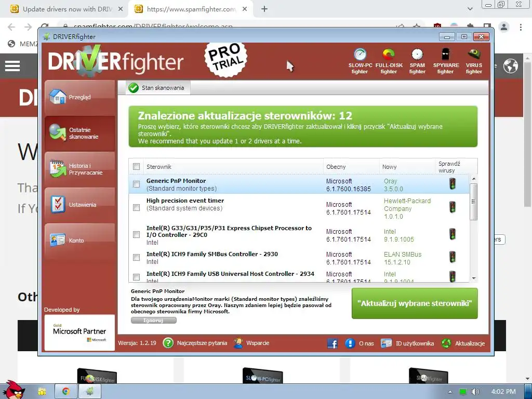The image size is (532, 399).
Task: Click the Angry Birds start button
Action: tap(14, 390)
